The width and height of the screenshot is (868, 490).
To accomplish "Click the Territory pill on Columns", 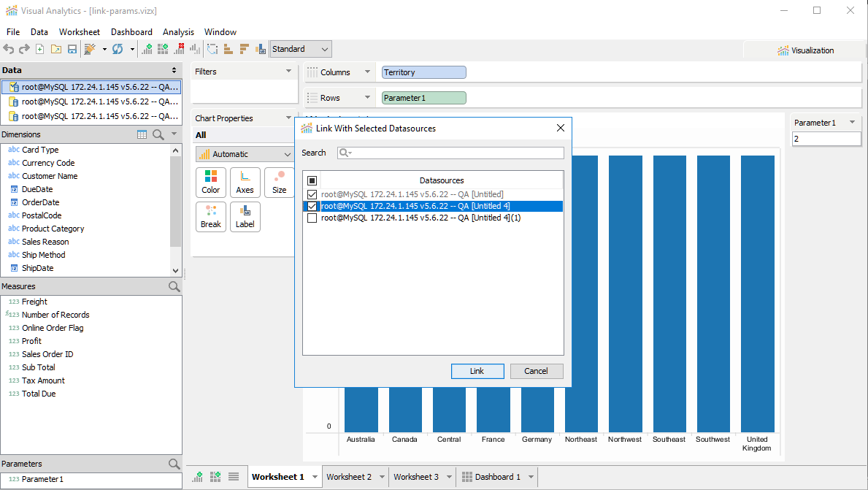I will point(424,72).
